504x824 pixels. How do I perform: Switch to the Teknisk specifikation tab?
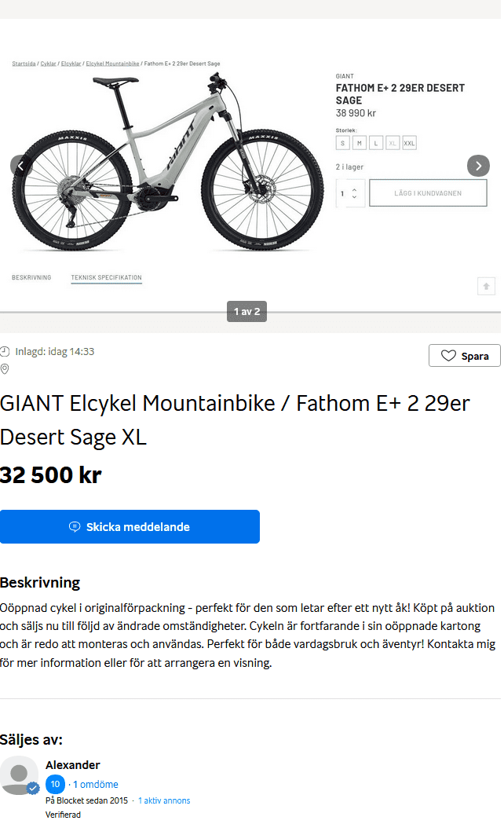(106, 278)
